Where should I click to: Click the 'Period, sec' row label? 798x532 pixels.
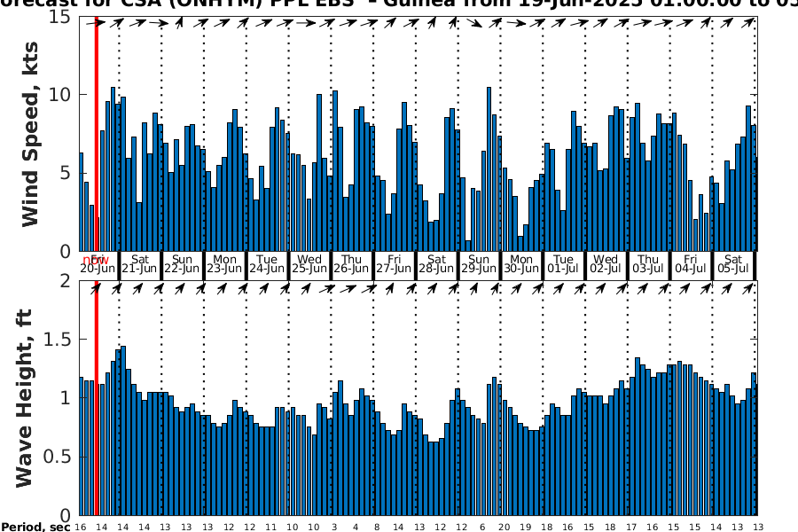tap(35, 527)
